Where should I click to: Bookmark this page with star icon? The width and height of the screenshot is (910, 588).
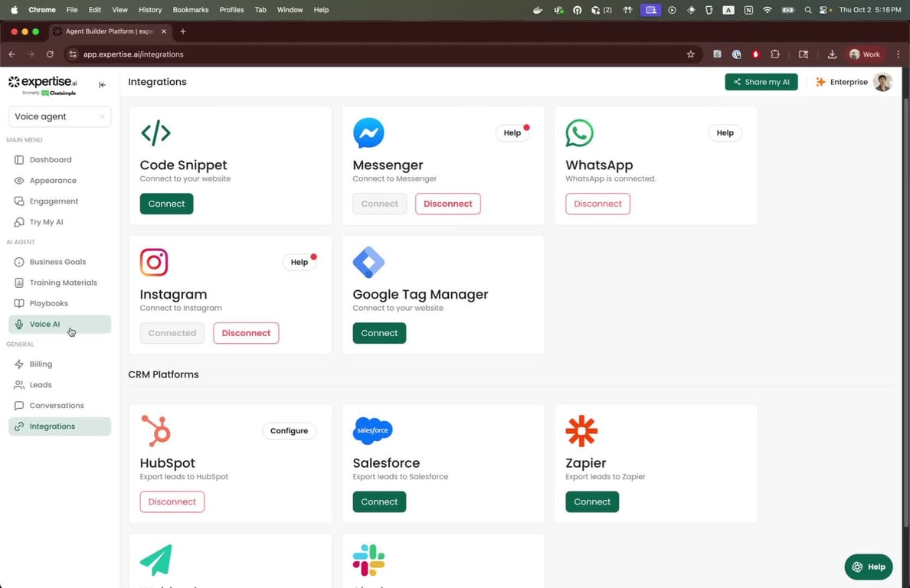point(691,54)
